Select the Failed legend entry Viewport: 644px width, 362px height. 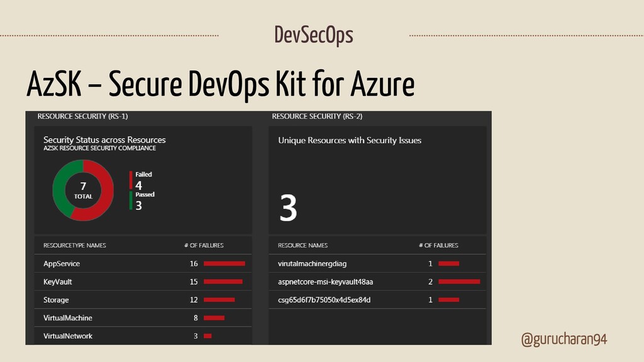(141, 180)
